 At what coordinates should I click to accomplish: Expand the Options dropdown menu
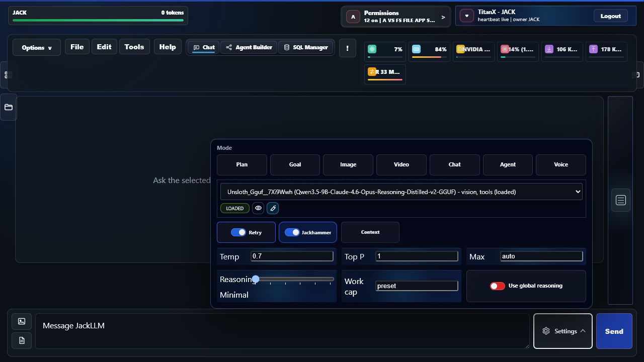[37, 48]
